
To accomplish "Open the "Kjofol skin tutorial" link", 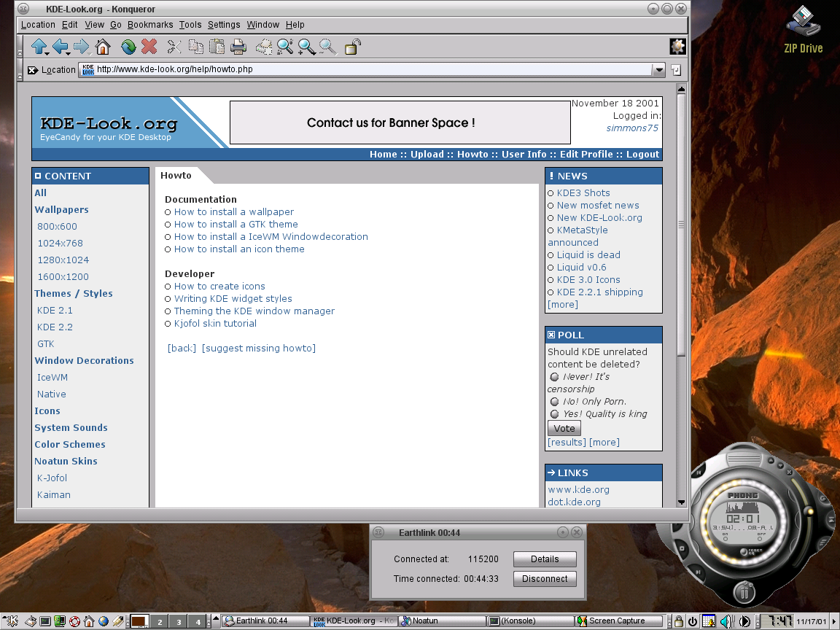I will [215, 324].
